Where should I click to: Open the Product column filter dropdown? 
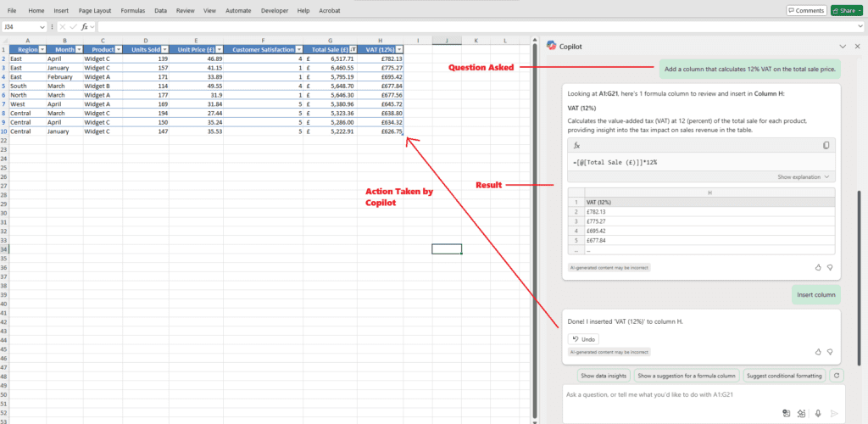[x=118, y=50]
